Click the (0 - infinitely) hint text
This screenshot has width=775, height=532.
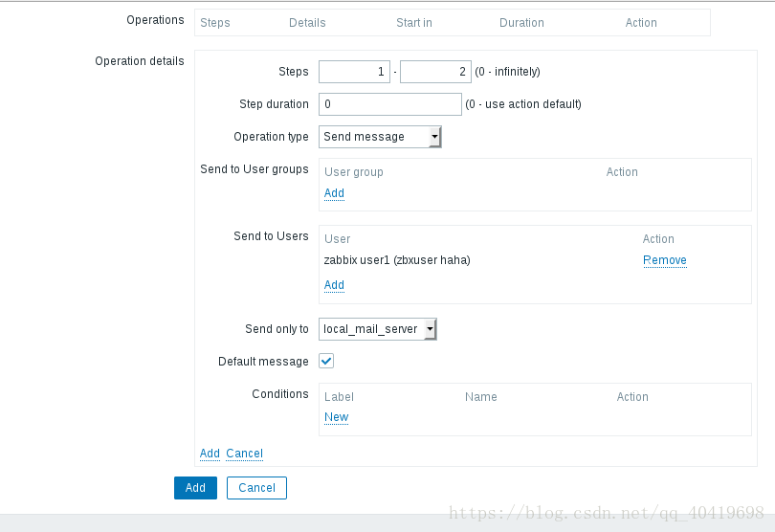tap(507, 72)
